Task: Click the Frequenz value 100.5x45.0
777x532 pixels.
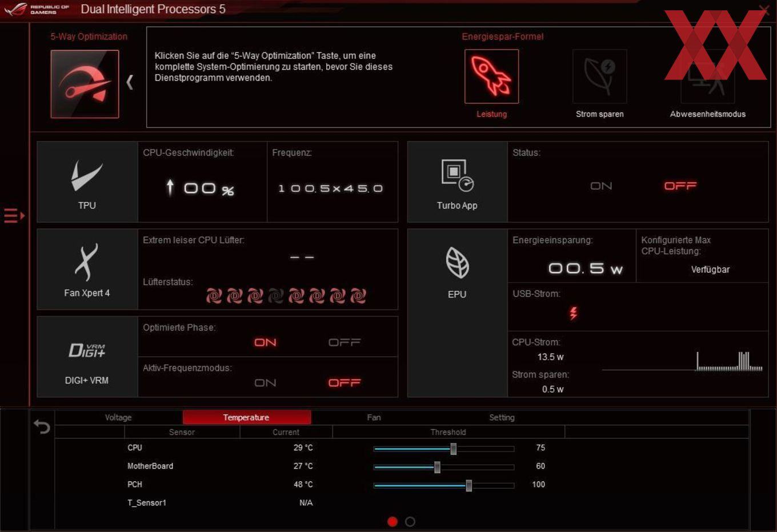Action: coord(330,188)
